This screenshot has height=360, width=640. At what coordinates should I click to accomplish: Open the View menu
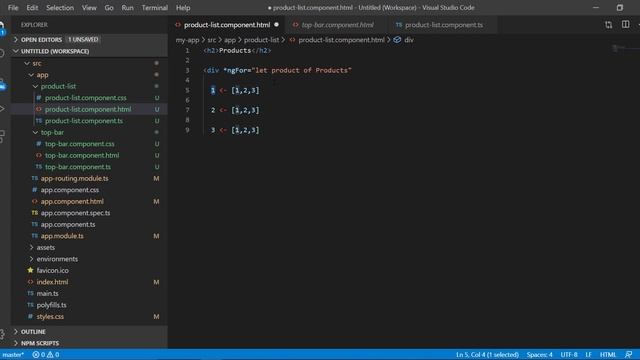tap(89, 8)
